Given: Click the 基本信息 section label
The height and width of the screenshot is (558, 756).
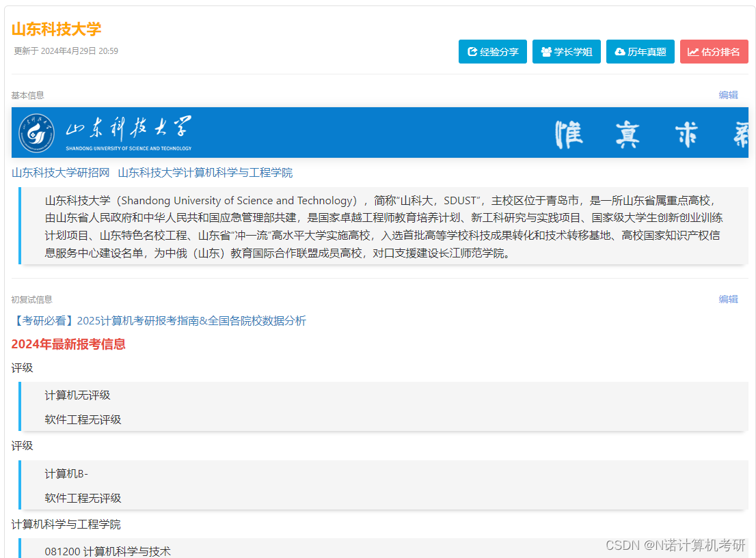Looking at the screenshot, I should pos(28,96).
